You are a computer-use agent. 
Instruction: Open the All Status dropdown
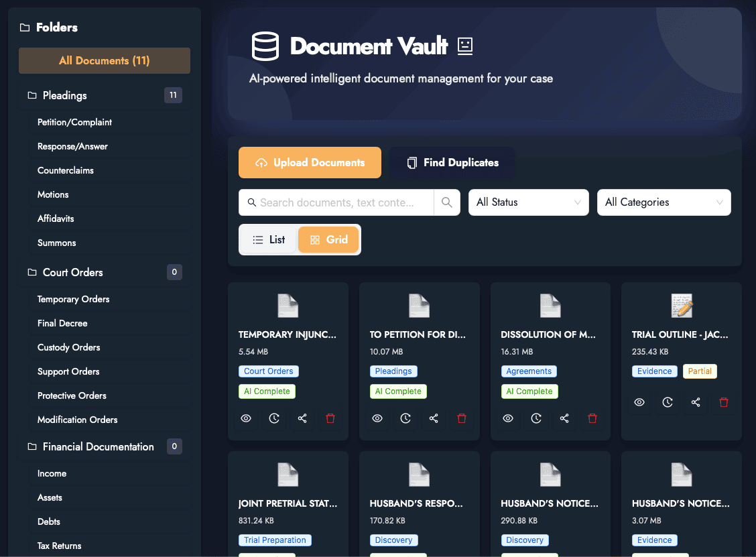pyautogui.click(x=528, y=202)
